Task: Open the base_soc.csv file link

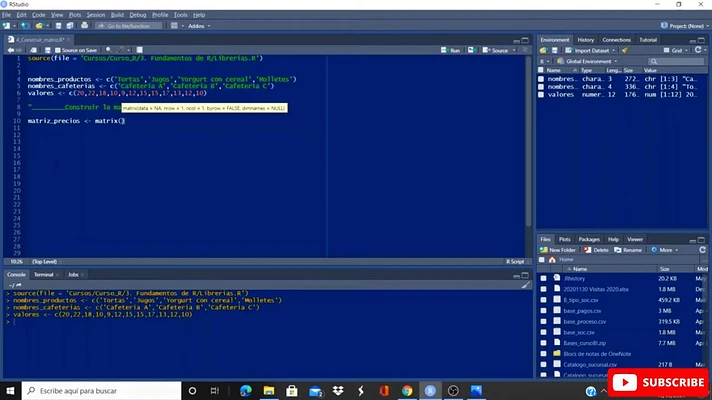Action: 579,332
